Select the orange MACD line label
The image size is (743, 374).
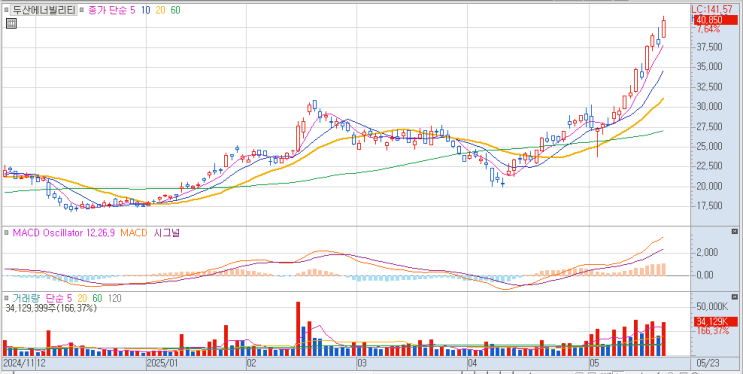click(133, 233)
